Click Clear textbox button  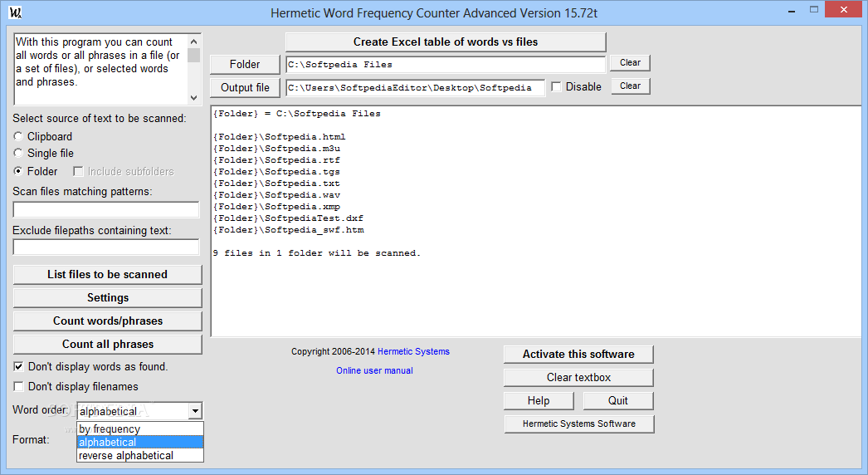[x=578, y=378]
